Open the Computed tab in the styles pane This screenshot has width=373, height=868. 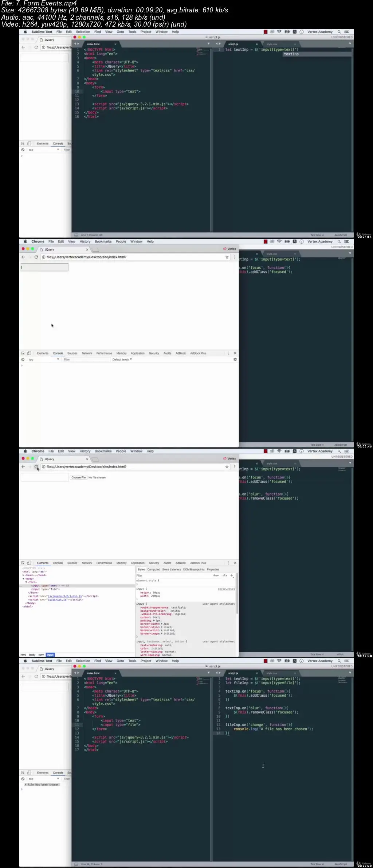point(154,569)
